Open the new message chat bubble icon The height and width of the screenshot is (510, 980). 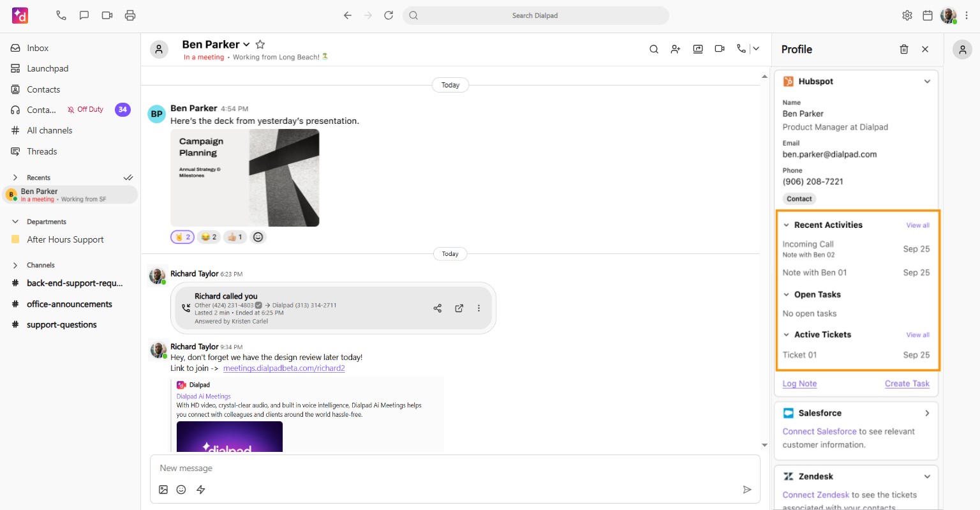coord(84,15)
